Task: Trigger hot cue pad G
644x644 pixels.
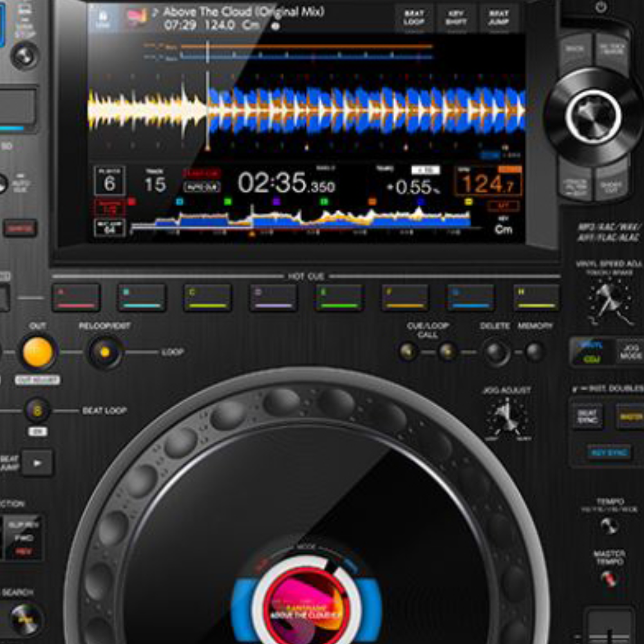Action: tap(470, 297)
